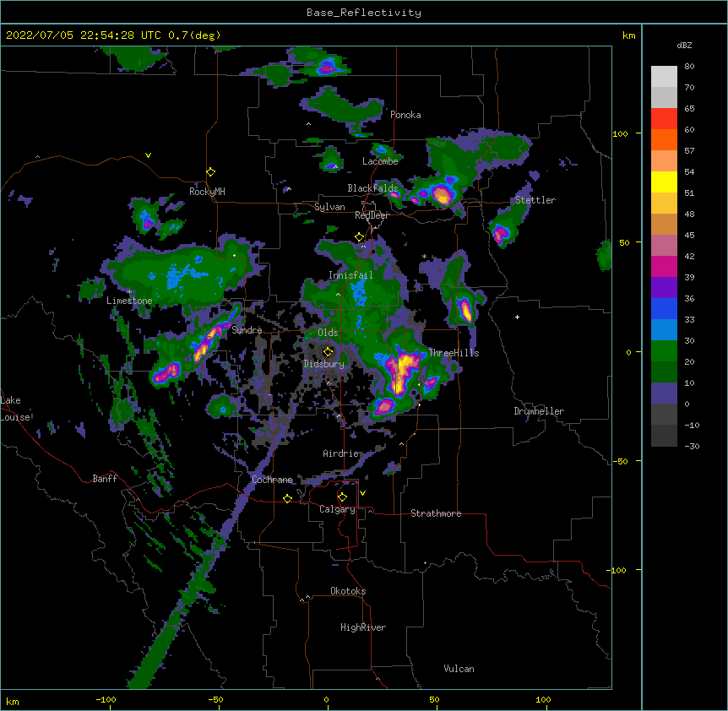728x711 pixels.
Task: Click the storm core east of Blackfalds
Action: pos(441,194)
